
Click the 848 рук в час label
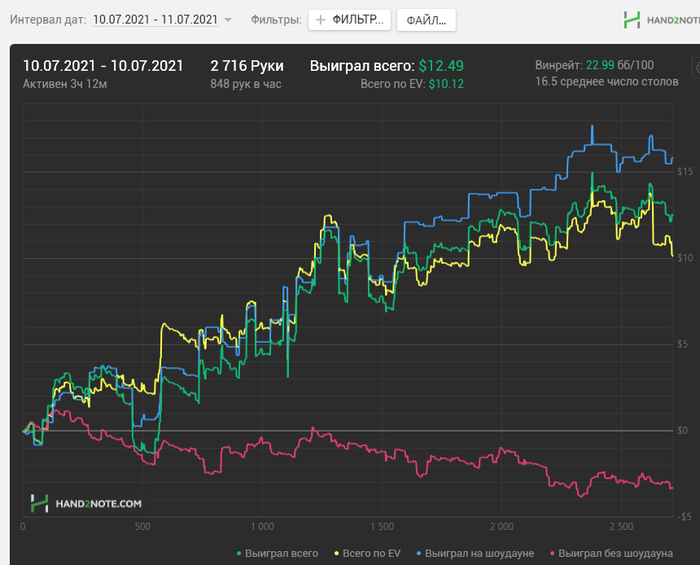[246, 84]
